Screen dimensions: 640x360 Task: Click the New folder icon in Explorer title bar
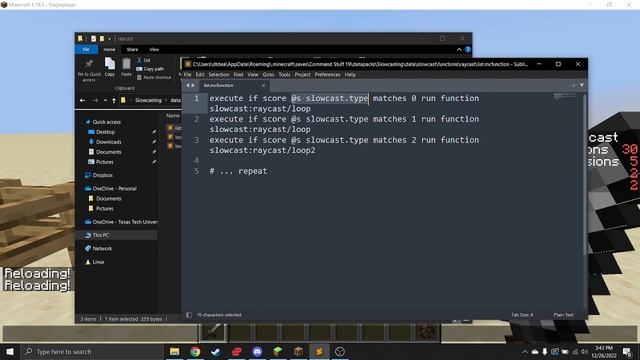coord(102,38)
